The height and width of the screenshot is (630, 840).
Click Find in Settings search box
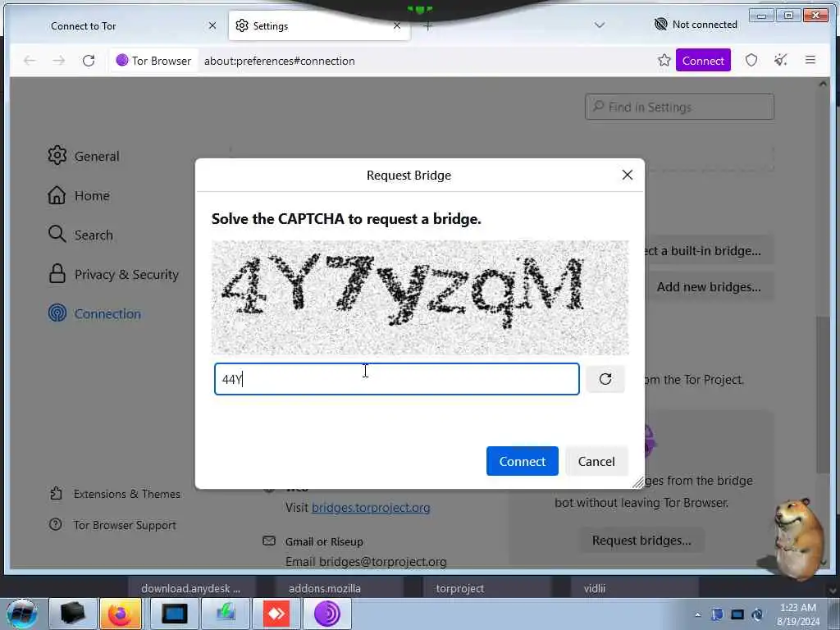[679, 107]
